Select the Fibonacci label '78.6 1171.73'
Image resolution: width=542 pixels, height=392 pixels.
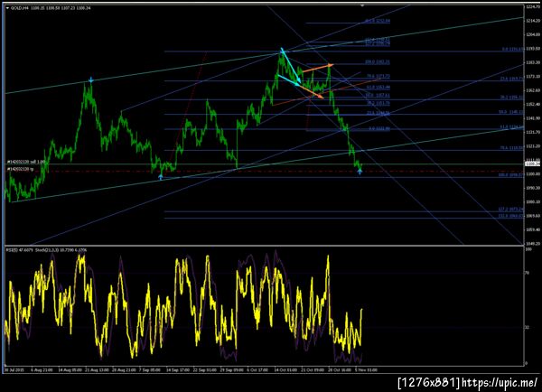378,76
